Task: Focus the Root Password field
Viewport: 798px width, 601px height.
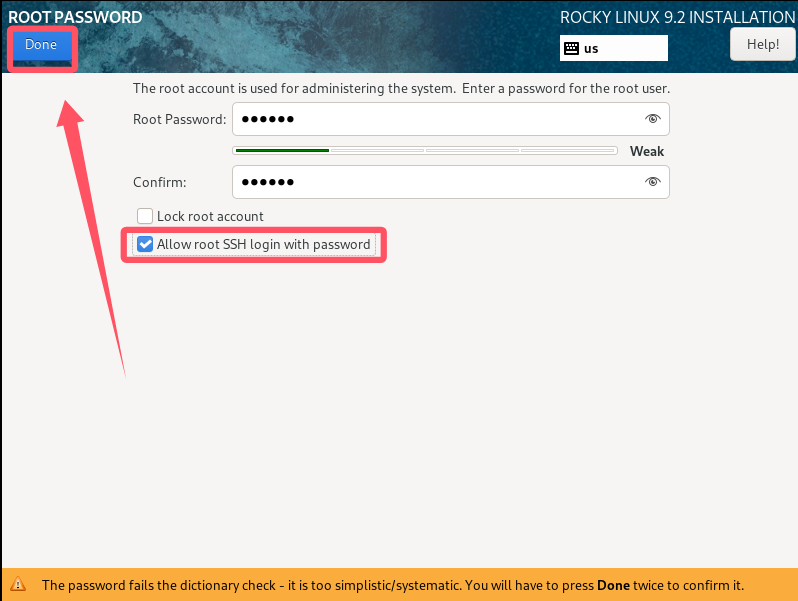Action: click(x=450, y=119)
